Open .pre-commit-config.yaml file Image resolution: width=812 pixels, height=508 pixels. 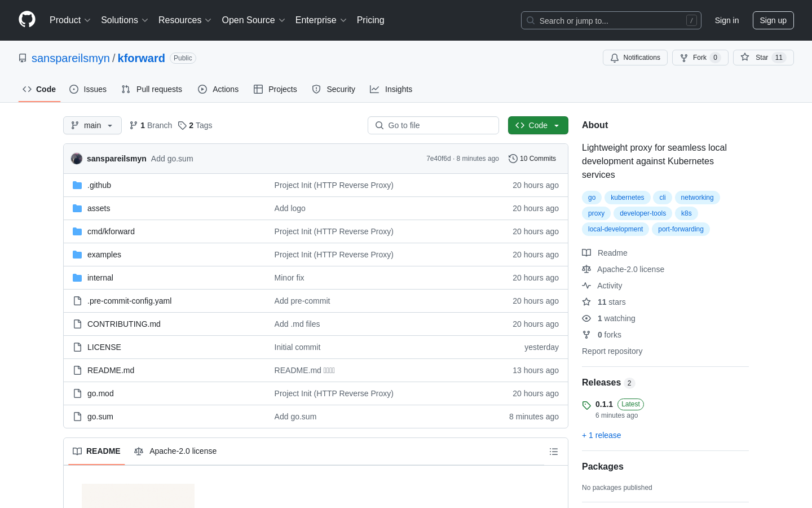(129, 301)
